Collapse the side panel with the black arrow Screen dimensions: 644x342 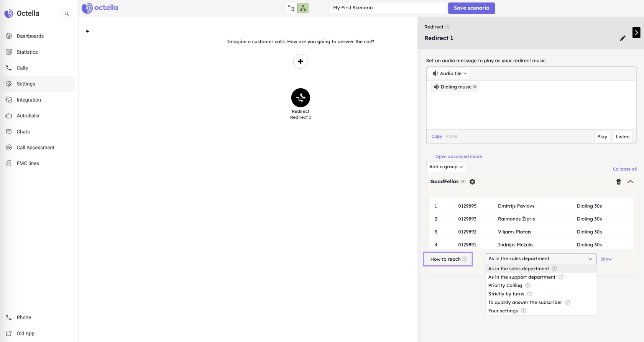coord(636,33)
